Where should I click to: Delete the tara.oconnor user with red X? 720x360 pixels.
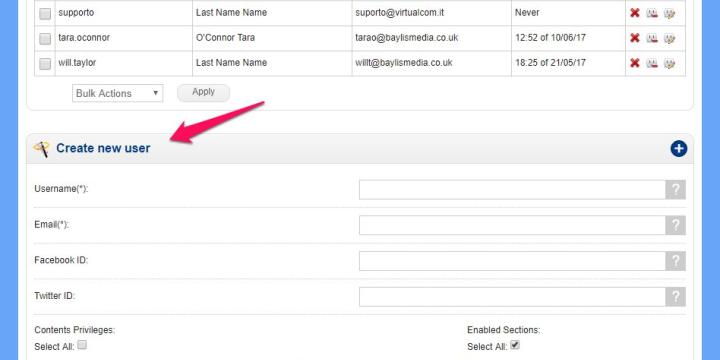[x=635, y=38]
